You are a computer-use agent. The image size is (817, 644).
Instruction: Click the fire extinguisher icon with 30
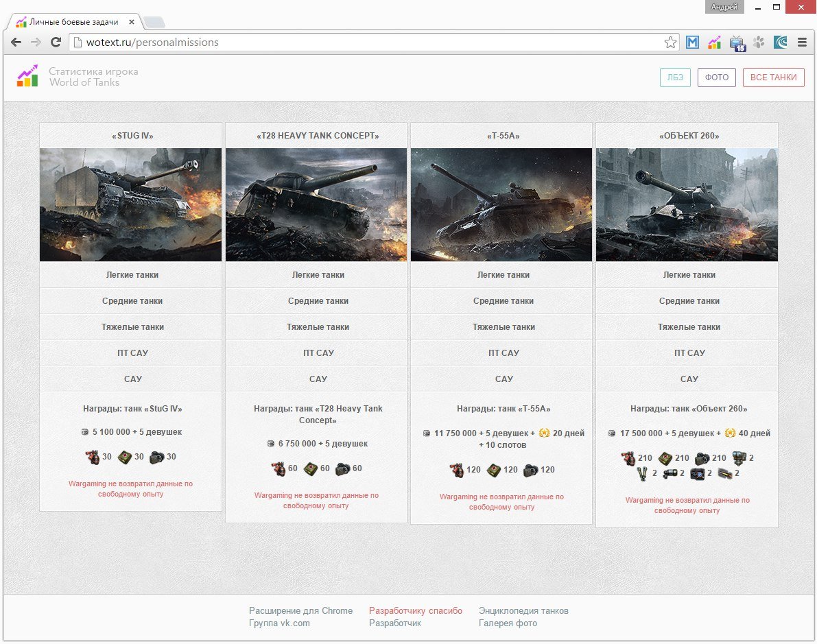(x=92, y=457)
